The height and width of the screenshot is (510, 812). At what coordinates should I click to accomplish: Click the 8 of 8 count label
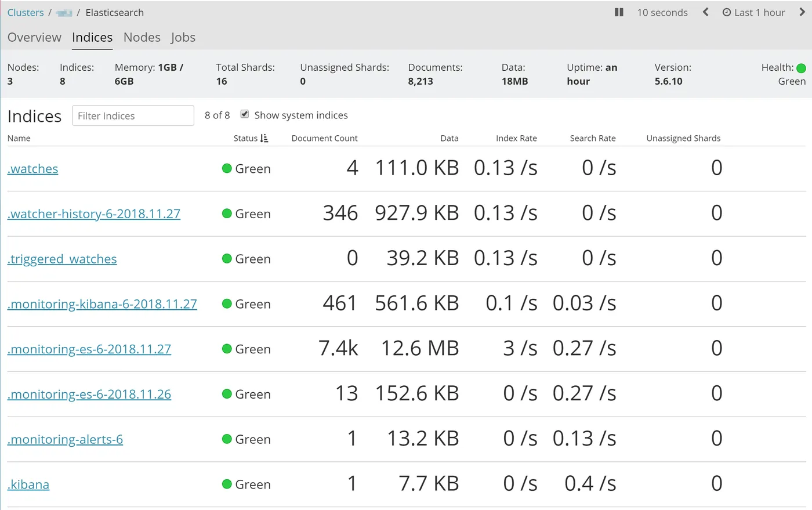click(217, 115)
